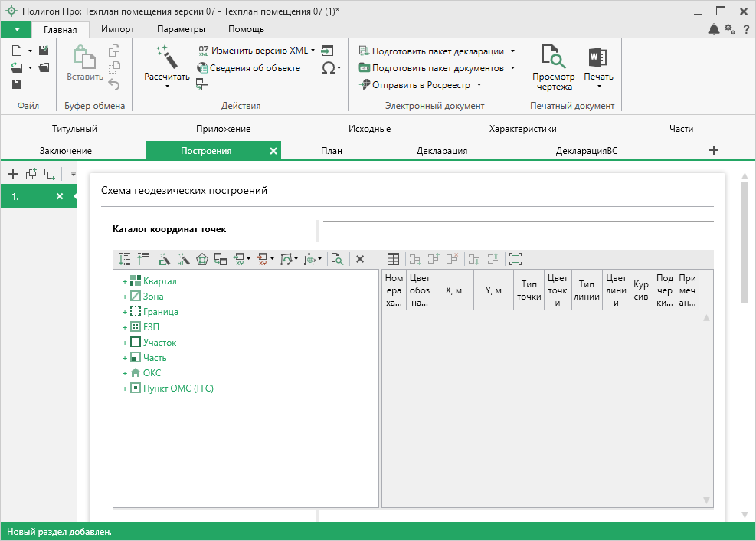The width and height of the screenshot is (756, 541).
Task: Open Просмотр чертежа preview
Action: coord(553,67)
